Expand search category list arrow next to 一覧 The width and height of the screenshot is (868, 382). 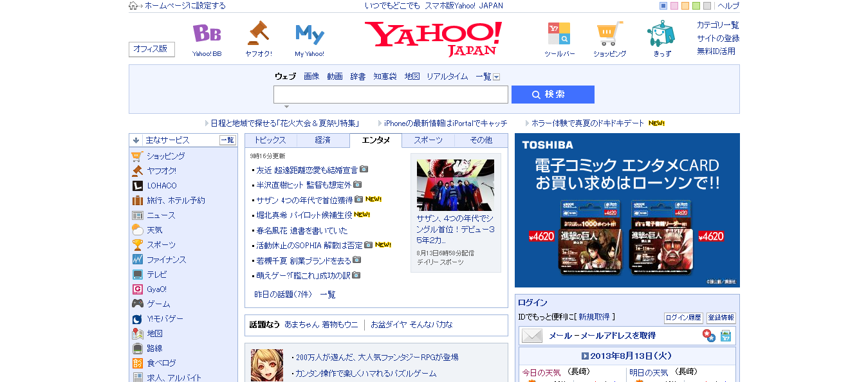pos(496,77)
